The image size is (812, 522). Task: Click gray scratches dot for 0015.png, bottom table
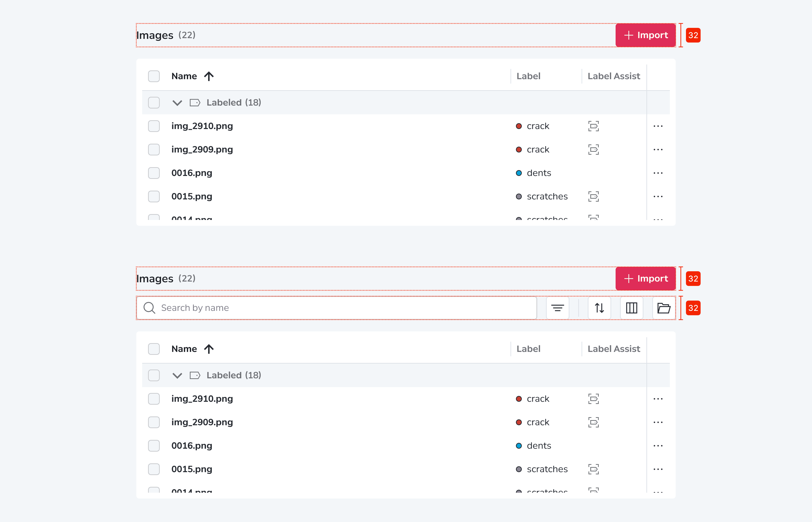(519, 469)
